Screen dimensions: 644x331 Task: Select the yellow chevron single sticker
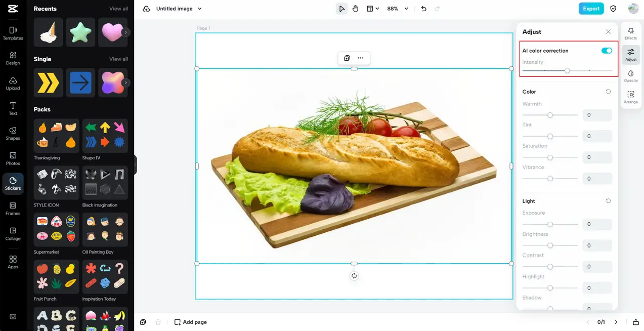49,82
